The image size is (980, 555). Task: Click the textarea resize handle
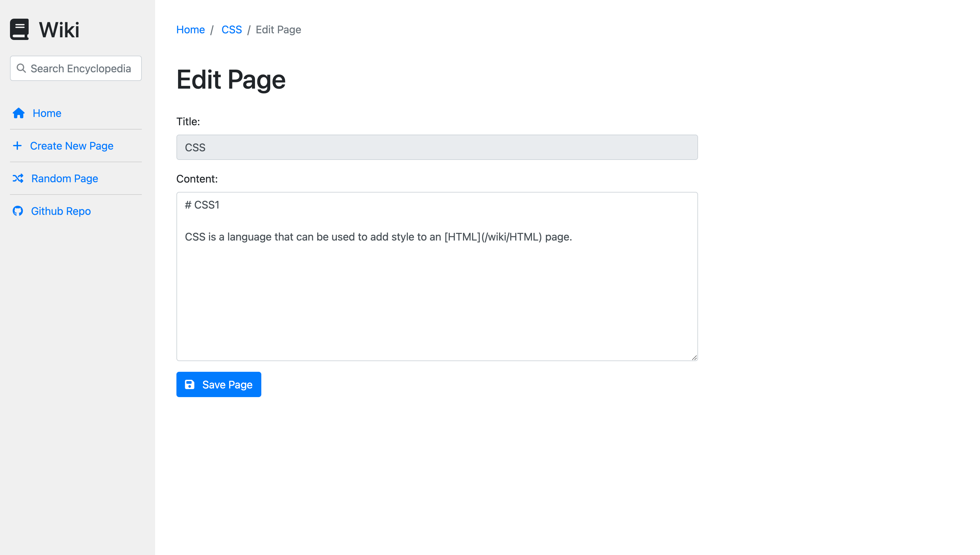[694, 357]
